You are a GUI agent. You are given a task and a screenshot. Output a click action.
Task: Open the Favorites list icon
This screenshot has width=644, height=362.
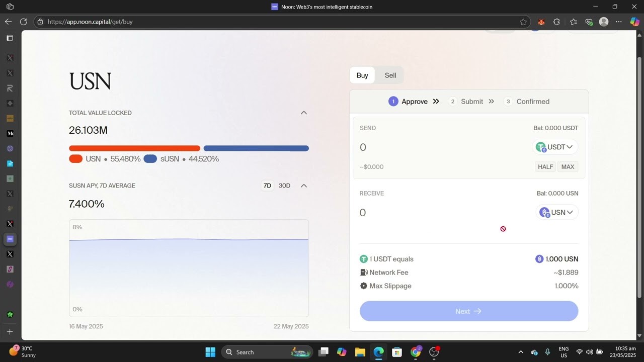point(574,22)
